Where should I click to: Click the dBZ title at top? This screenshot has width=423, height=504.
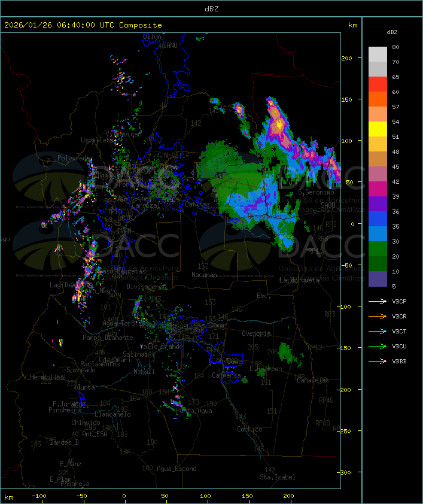click(211, 8)
